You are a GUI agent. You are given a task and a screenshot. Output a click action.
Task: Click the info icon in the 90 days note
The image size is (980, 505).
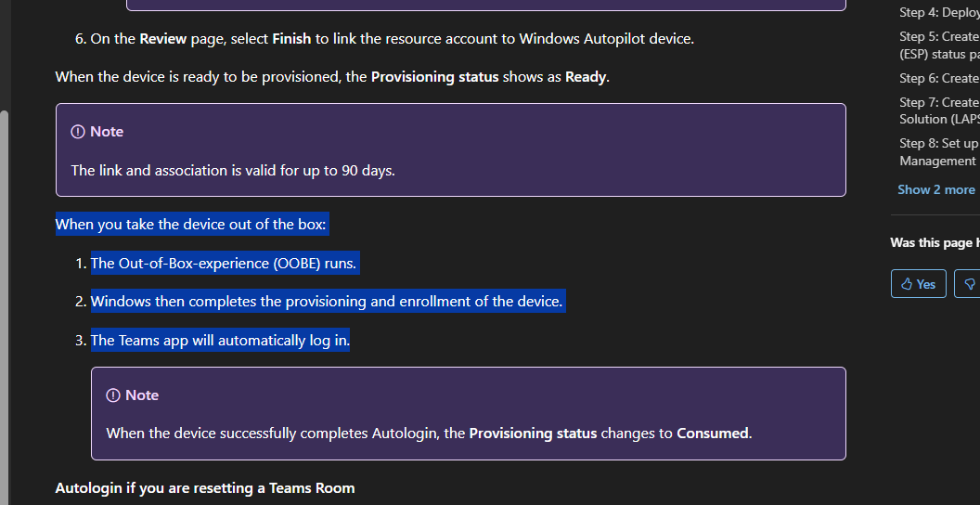pos(78,132)
